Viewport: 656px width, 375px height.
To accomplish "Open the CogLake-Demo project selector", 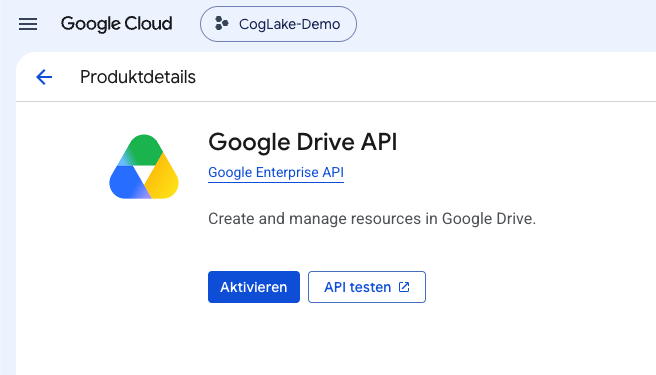I will click(x=278, y=24).
